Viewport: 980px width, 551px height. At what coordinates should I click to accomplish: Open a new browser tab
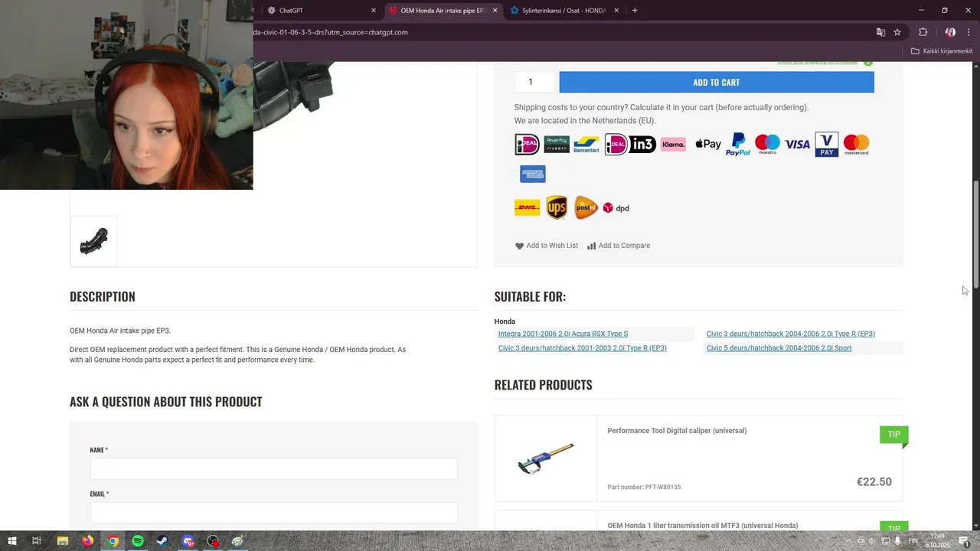click(635, 11)
